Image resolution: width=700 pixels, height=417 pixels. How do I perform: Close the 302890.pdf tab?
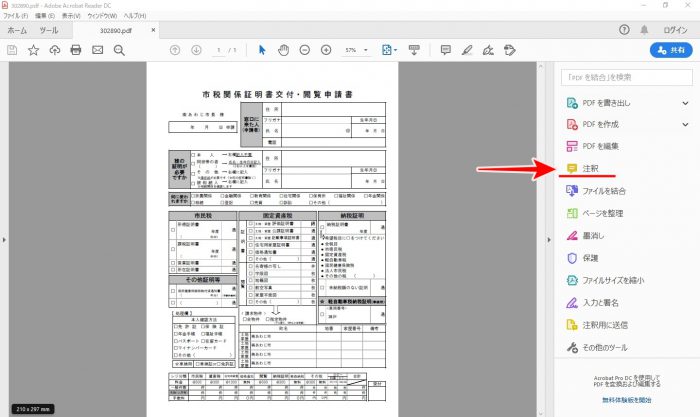(x=153, y=30)
